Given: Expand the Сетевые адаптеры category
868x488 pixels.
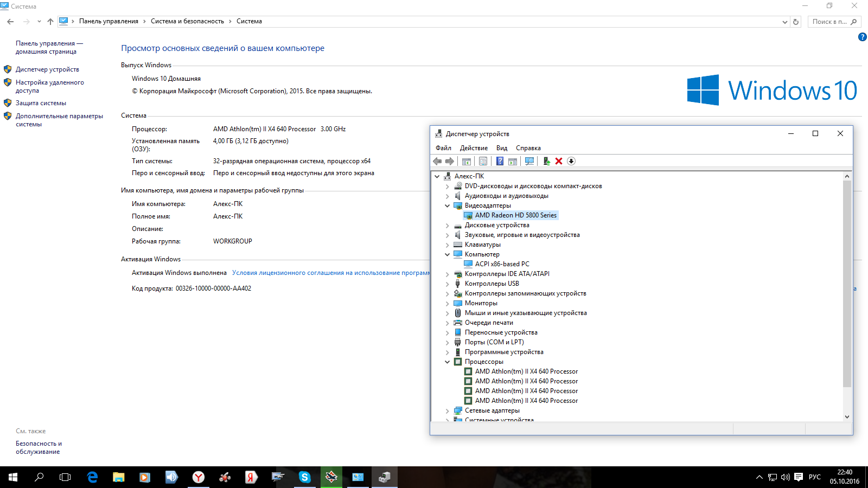Looking at the screenshot, I should point(448,411).
